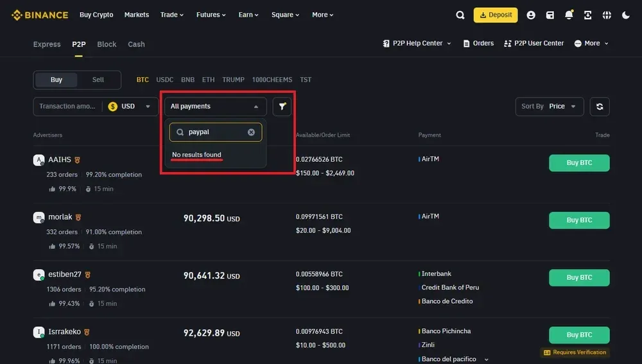Click the merchant badge next to morlak

78,218
